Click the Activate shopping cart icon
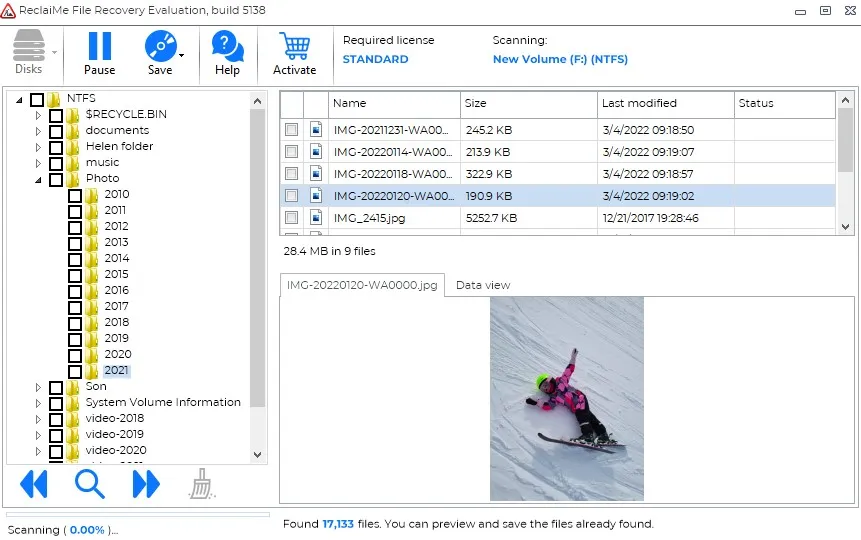The height and width of the screenshot is (540, 861). click(294, 46)
